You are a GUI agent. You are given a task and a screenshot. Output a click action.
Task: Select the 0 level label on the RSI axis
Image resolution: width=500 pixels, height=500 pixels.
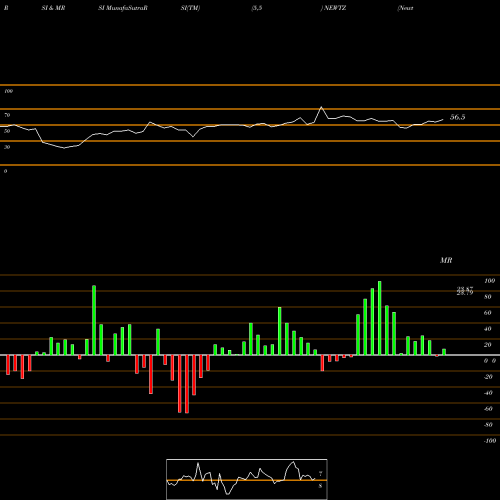pyautogui.click(x=5, y=171)
